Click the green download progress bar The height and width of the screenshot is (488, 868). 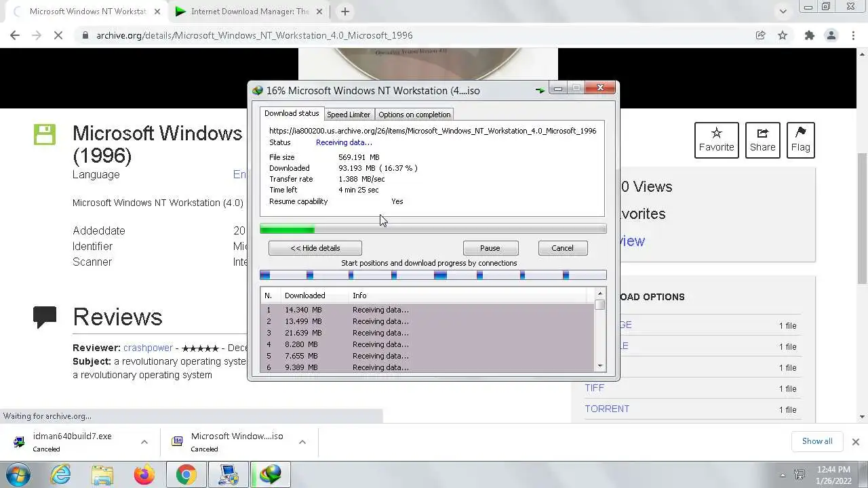click(x=433, y=229)
